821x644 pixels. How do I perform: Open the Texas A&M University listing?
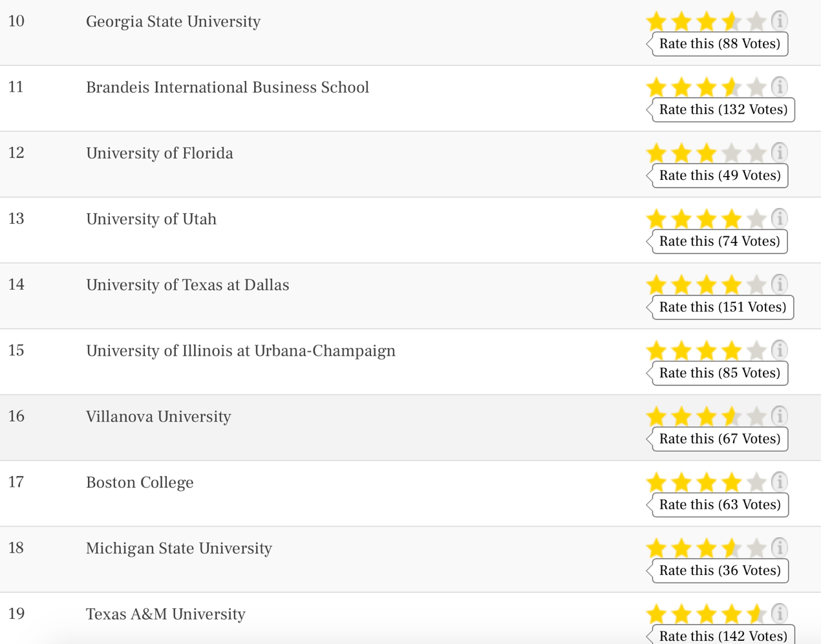click(x=165, y=614)
